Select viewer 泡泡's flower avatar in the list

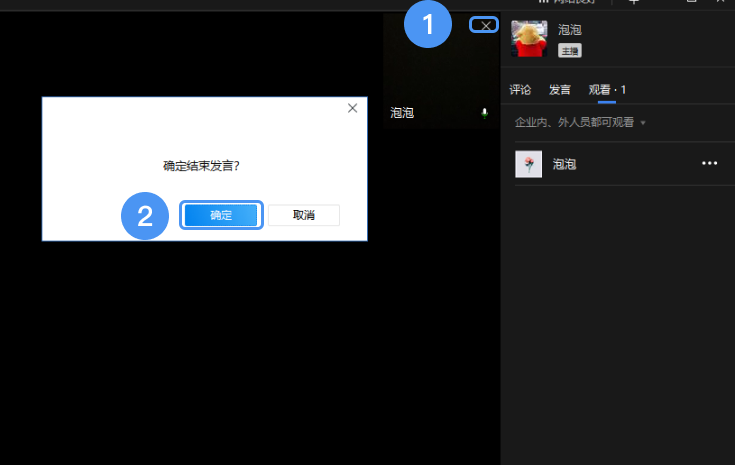[528, 164]
